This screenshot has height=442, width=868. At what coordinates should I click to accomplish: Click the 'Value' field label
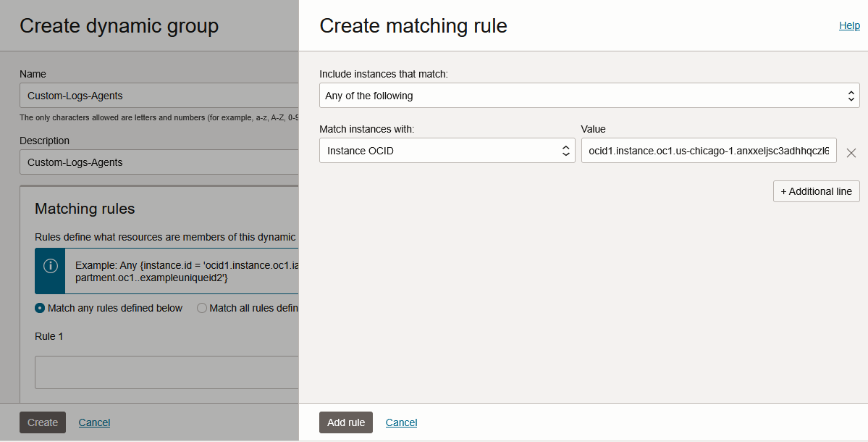pyautogui.click(x=593, y=129)
